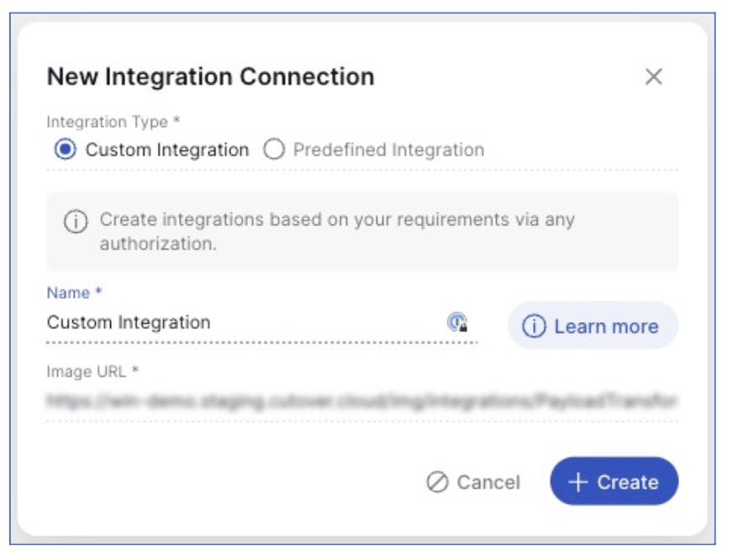Image resolution: width=733 pixels, height=560 pixels.
Task: Cancel the new integration connection
Action: 473,482
